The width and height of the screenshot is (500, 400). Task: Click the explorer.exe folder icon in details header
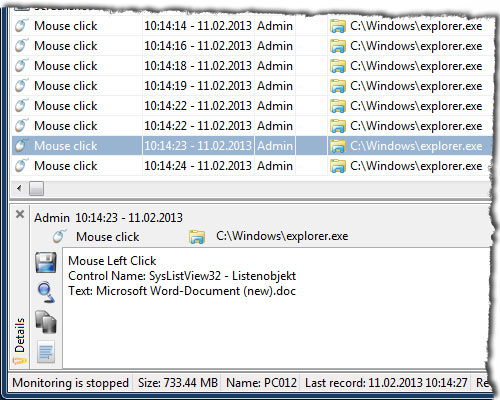click(x=197, y=237)
